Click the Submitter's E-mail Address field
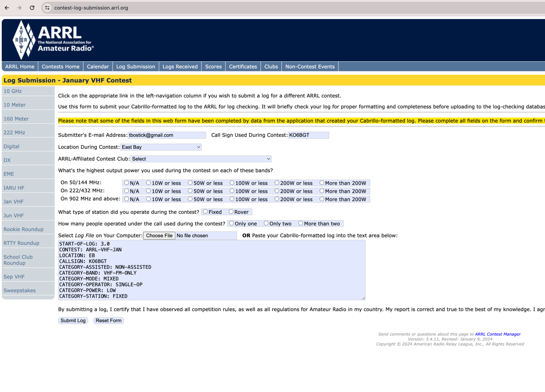545x392 pixels. pos(167,135)
